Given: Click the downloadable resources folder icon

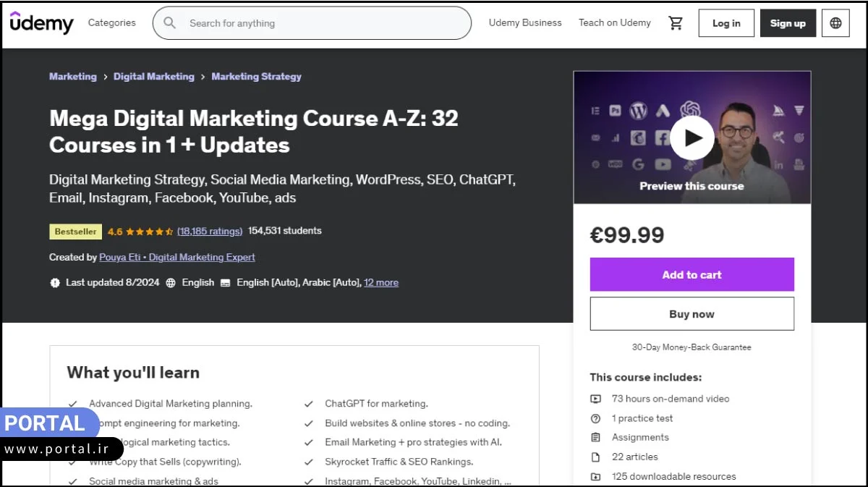Looking at the screenshot, I should (x=595, y=476).
